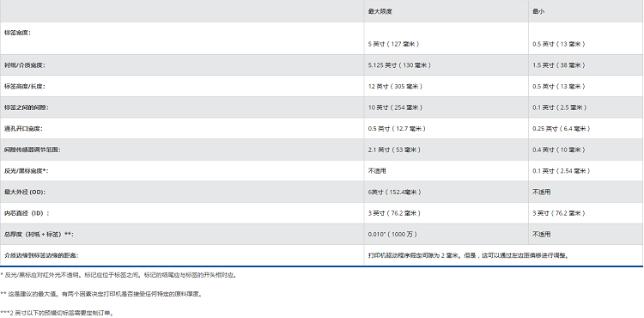
Task: Select the '衬纸/介质宽度:' row label
Action: tap(25, 65)
